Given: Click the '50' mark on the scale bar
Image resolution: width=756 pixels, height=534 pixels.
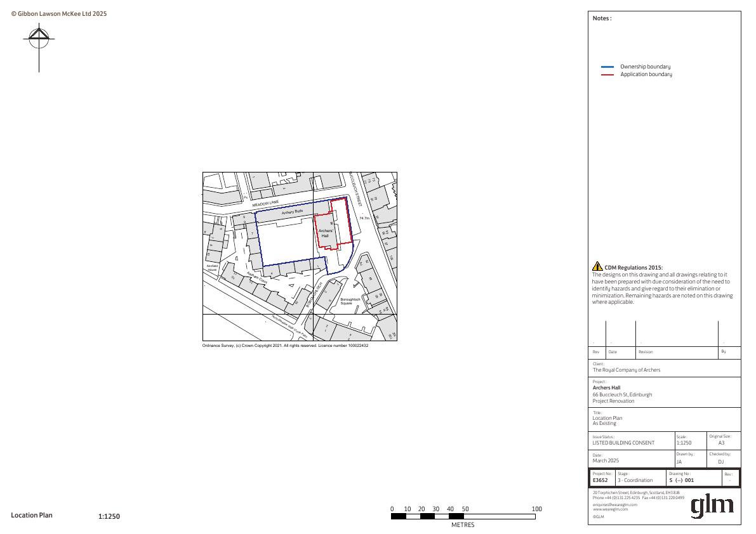Looking at the screenshot, I should coord(465,509).
